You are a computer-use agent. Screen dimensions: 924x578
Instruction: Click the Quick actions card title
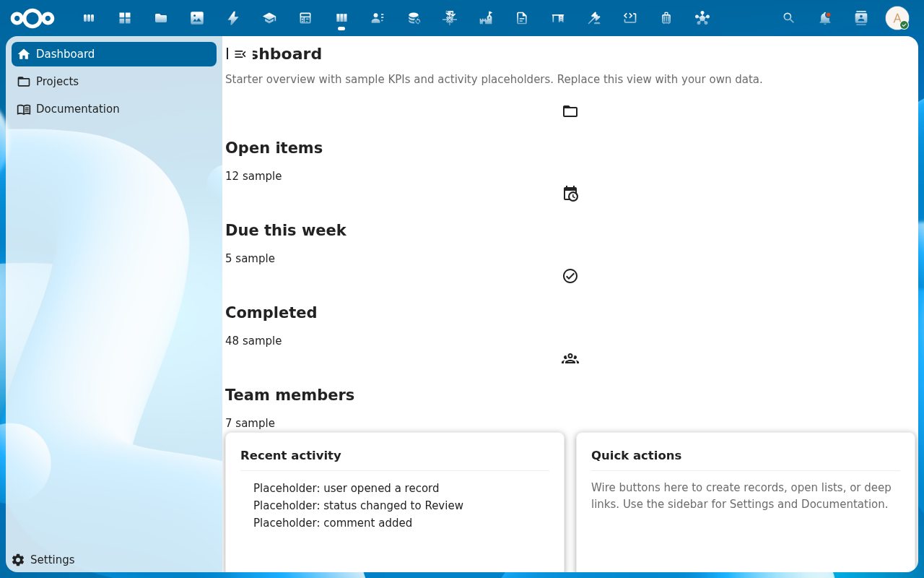click(636, 455)
